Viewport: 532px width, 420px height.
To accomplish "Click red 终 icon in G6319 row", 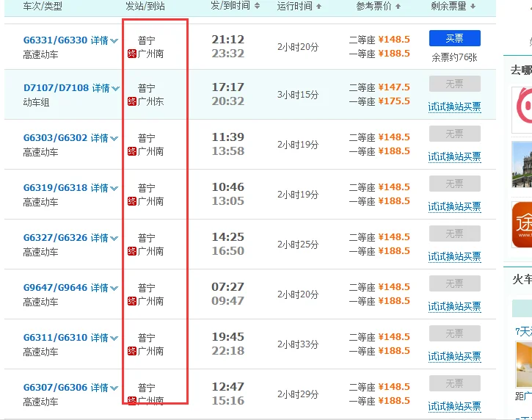I will coord(132,201).
